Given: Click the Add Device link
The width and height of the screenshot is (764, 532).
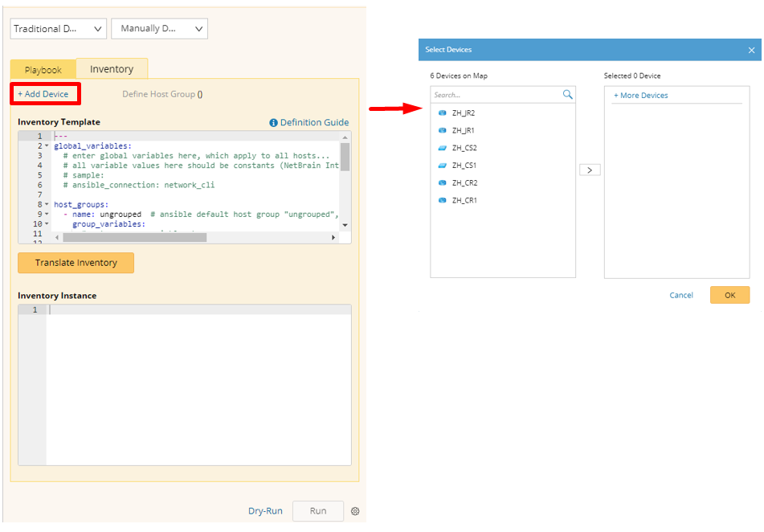Looking at the screenshot, I should click(43, 94).
